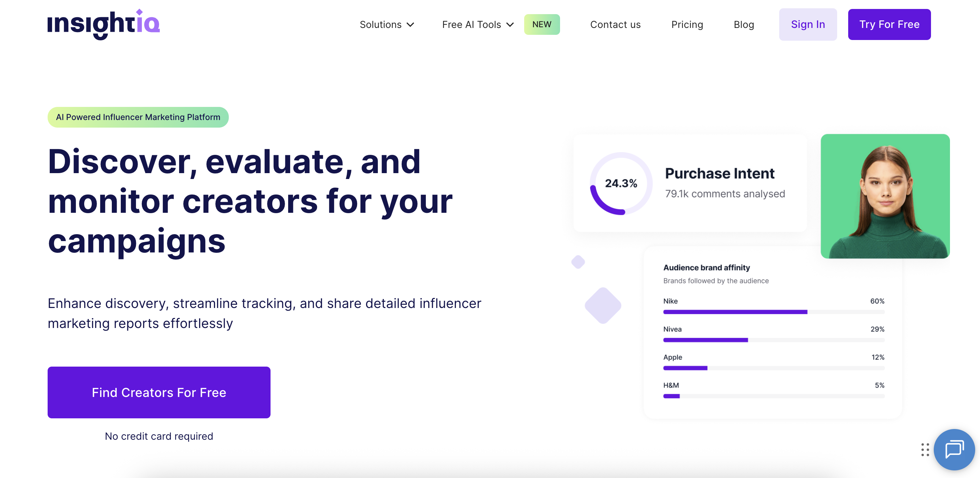The image size is (980, 478).
Task: Go to the Blog page
Action: pos(743,25)
